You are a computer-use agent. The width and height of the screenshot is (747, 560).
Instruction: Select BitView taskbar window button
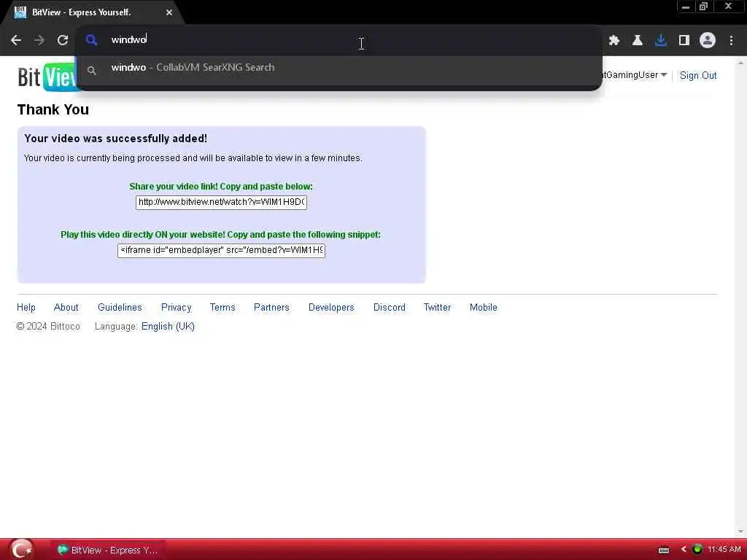pos(109,550)
